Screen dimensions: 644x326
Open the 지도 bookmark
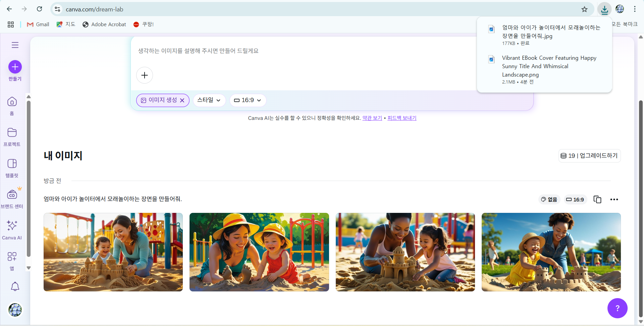66,25
